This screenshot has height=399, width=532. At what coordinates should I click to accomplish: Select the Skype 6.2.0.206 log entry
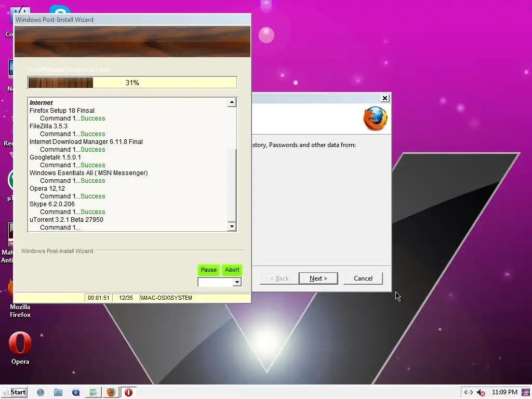click(x=52, y=204)
